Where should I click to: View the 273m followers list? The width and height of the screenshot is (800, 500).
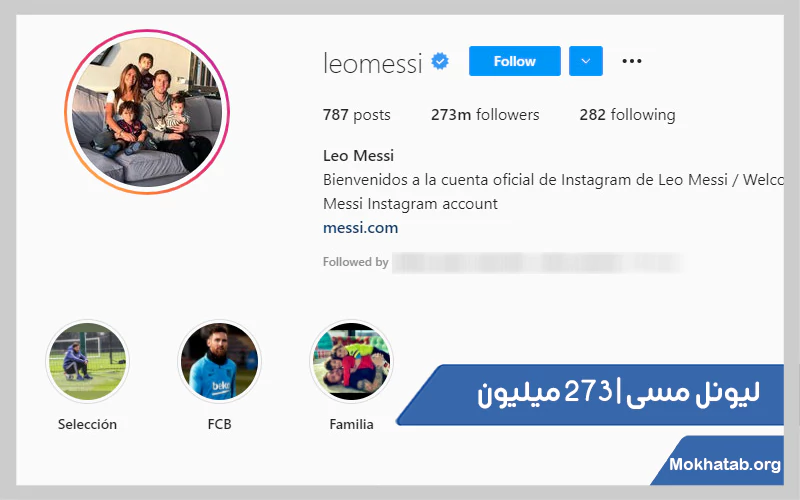(x=485, y=115)
